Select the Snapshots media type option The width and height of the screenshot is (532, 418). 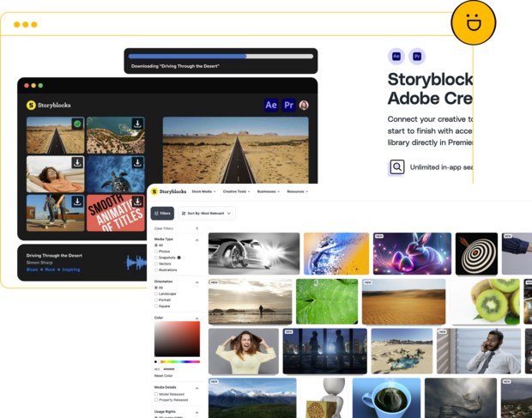pyautogui.click(x=156, y=257)
